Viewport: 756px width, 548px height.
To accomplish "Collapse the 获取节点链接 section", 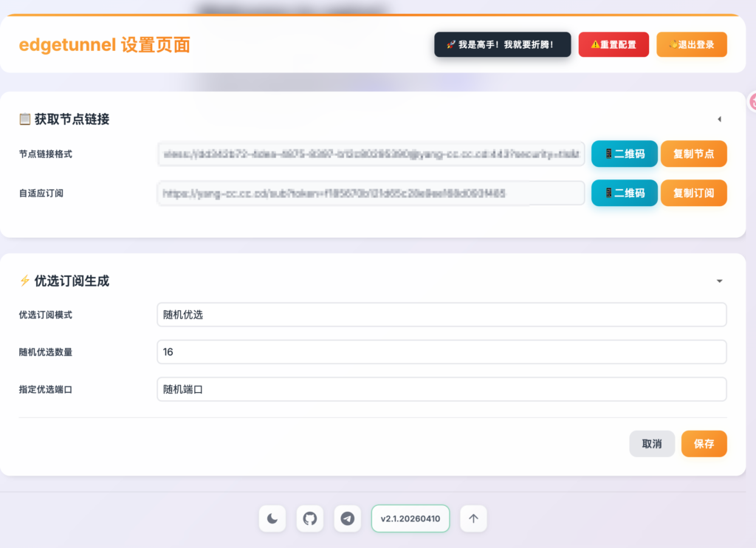I will (x=719, y=119).
